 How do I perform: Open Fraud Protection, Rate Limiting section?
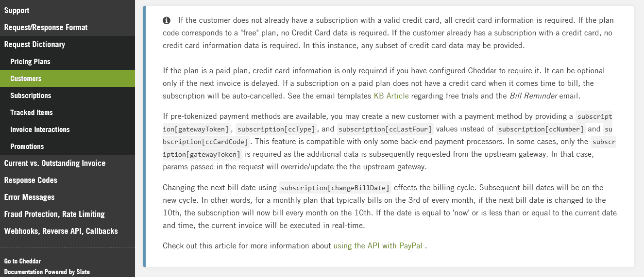(54, 214)
